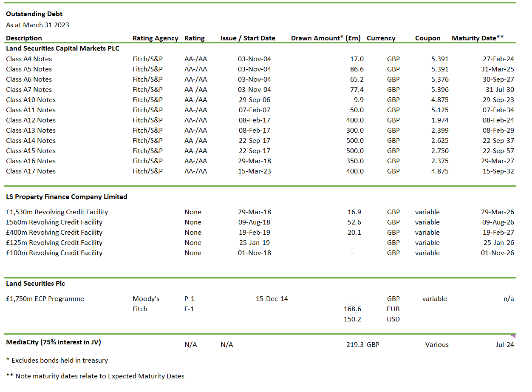532x392 pixels.
Task: Select the Class A11 Notes row label
Action: click(x=31, y=110)
